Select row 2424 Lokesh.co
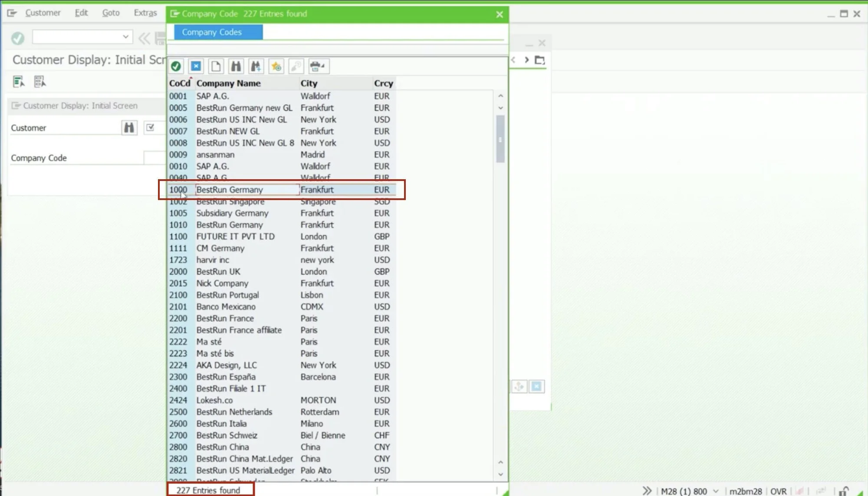The image size is (868, 496). tap(282, 401)
